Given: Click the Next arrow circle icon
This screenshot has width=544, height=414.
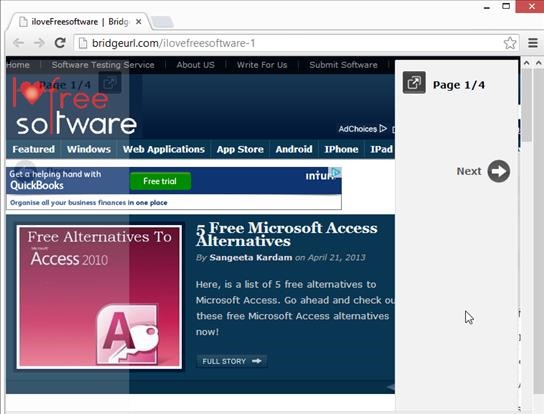Looking at the screenshot, I should pyautogui.click(x=499, y=171).
